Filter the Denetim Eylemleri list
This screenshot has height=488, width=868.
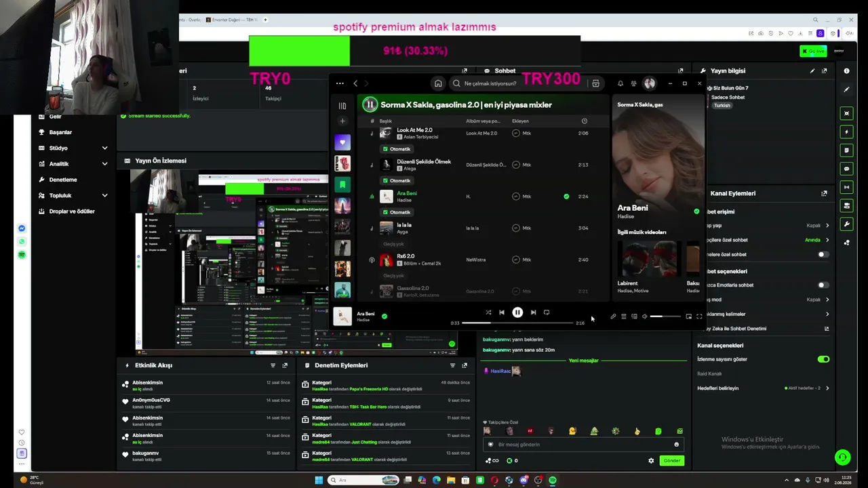[x=453, y=365]
